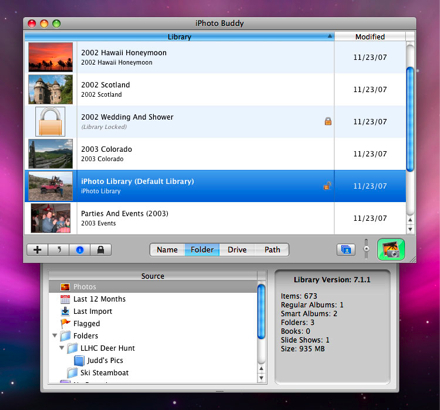The width and height of the screenshot is (440, 410).
Task: Click the 2003 Colorado landscape thumbnail
Action: [x=50, y=154]
